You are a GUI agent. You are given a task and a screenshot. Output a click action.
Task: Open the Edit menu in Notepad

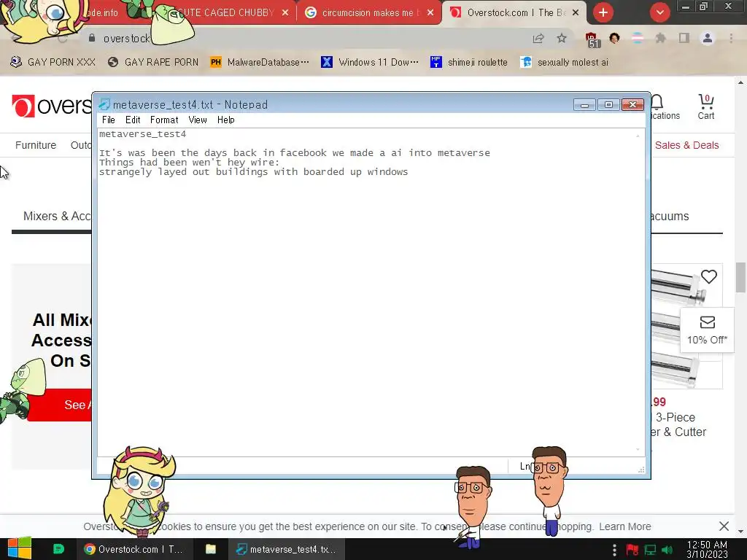(133, 120)
